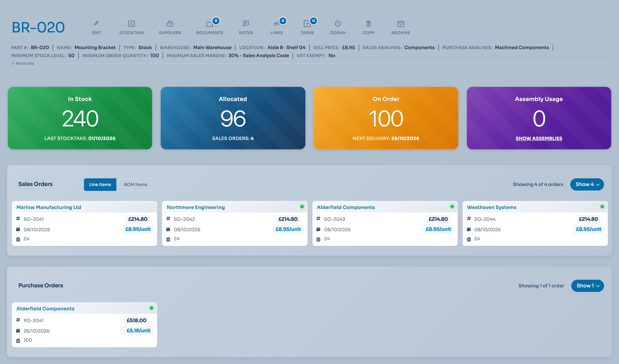Viewport: 619px width, 364px height.
Task: Open the Links chain icon
Action: click(276, 24)
